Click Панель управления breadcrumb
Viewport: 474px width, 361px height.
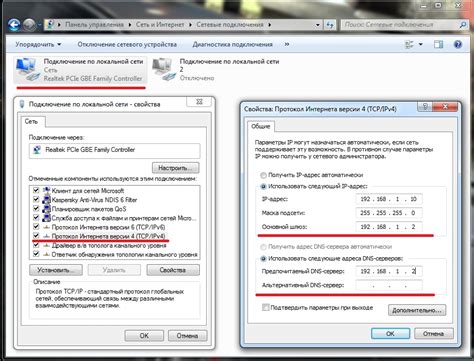click(x=94, y=25)
